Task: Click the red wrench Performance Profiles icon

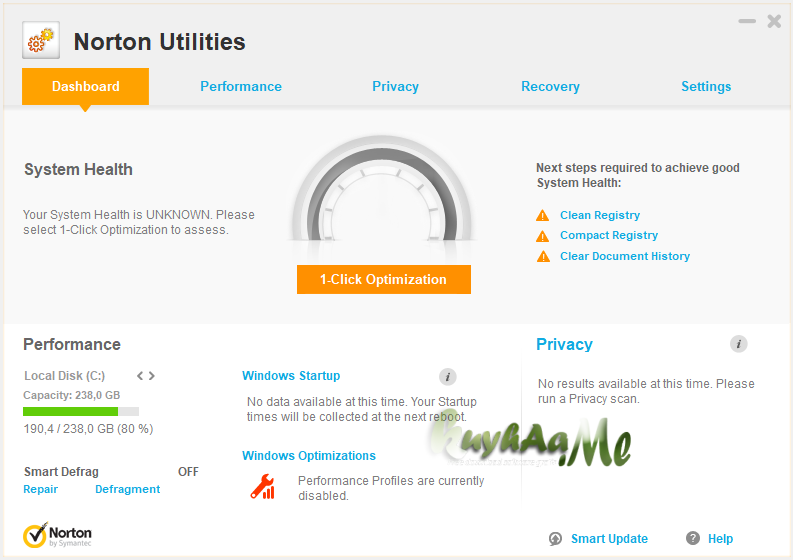Action: tap(263, 487)
